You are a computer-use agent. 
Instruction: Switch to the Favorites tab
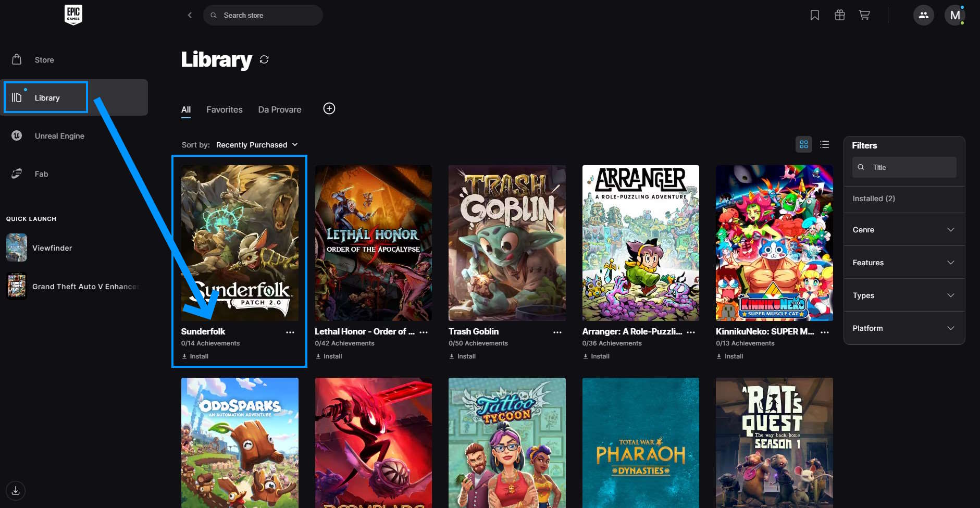point(225,109)
